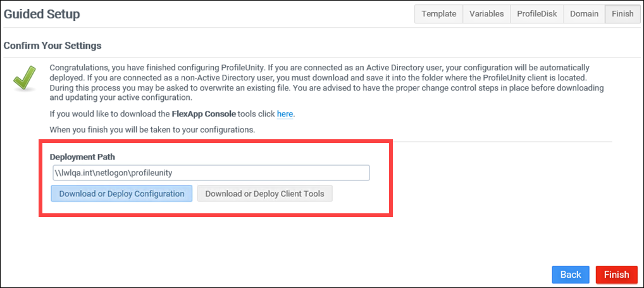Viewport: 644px width, 288px height.
Task: Go back with the blue Back button
Action: [x=570, y=275]
